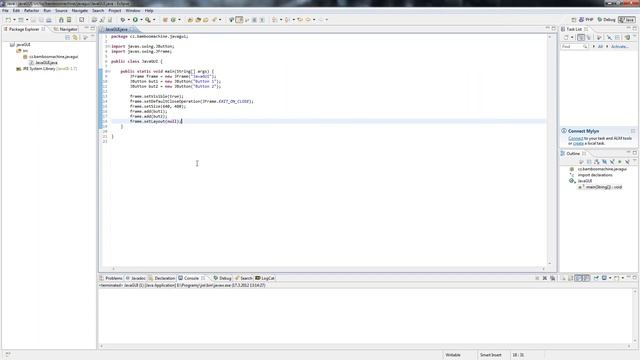Click the green Run button icon
This screenshot has height=360, width=640.
point(135,20)
